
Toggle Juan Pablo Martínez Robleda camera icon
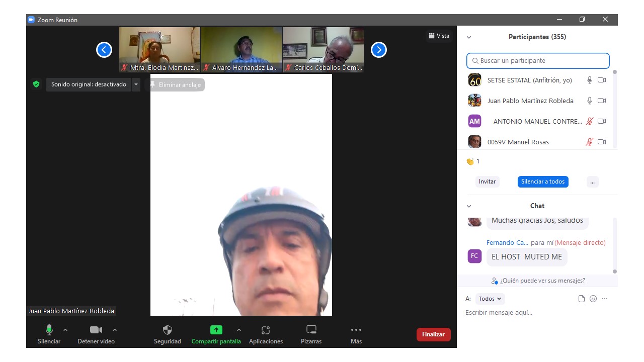pyautogui.click(x=602, y=101)
